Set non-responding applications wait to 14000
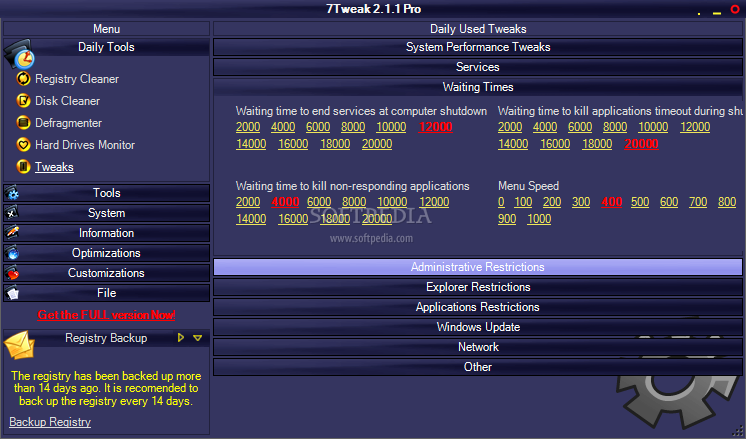The image size is (746, 439). tap(251, 219)
